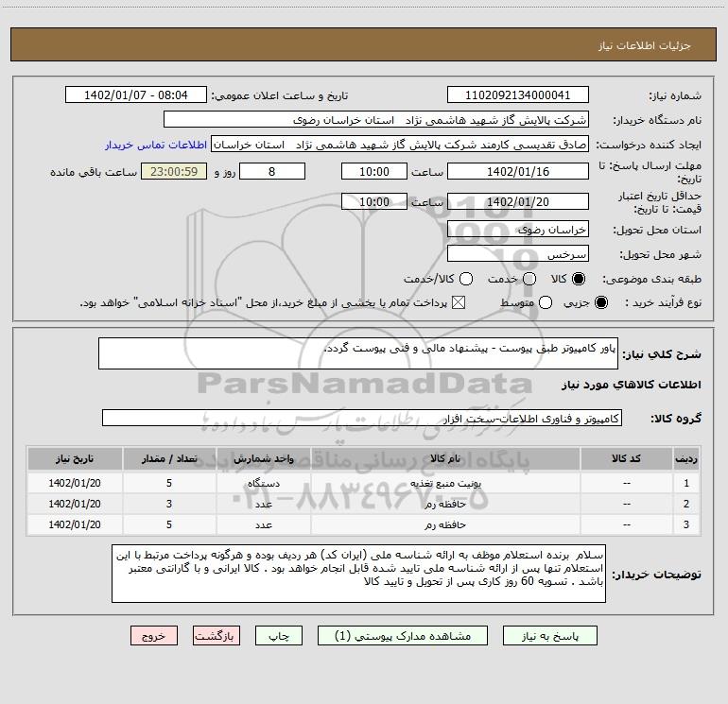This screenshot has width=728, height=704.
Task: Select the کالا radio button
Action: pyautogui.click(x=579, y=279)
